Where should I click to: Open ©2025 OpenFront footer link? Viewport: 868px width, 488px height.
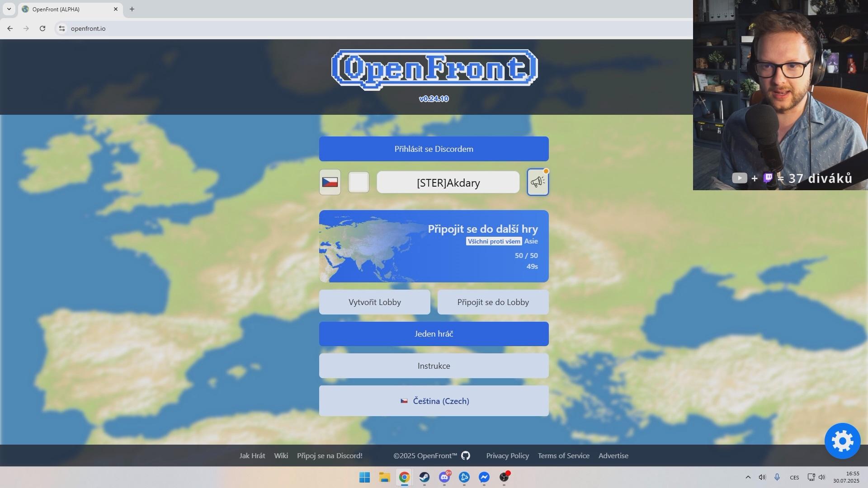(x=425, y=455)
